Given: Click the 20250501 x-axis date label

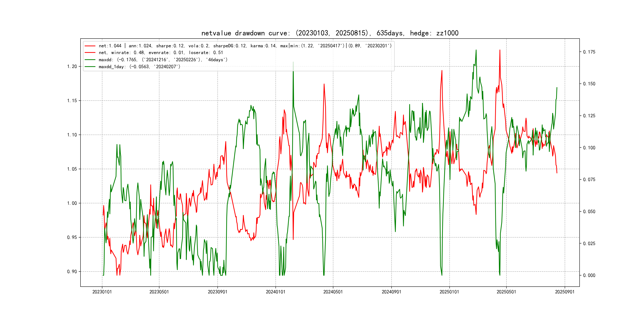Looking at the screenshot, I should tap(506, 292).
